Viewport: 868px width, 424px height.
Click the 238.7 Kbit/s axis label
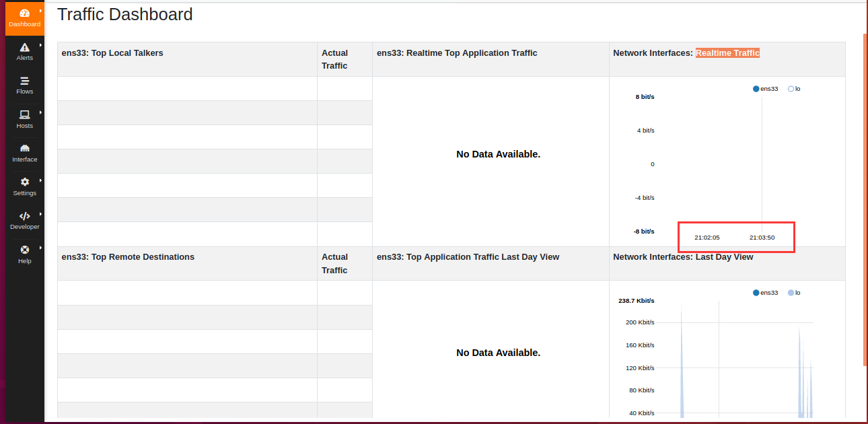[637, 301]
